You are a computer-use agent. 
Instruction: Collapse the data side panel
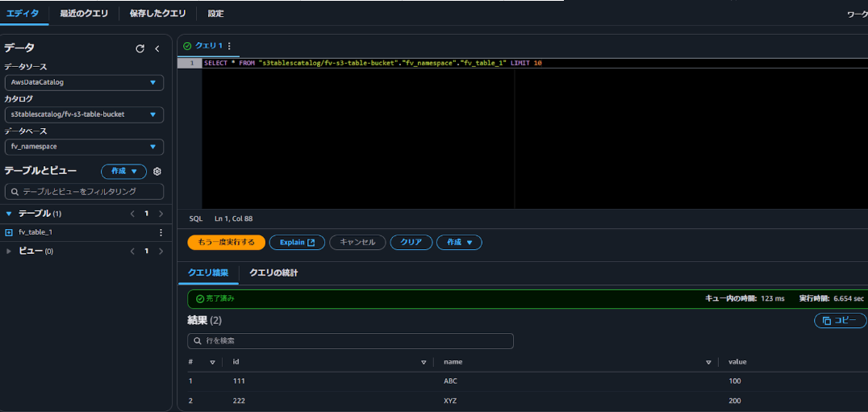pos(157,48)
